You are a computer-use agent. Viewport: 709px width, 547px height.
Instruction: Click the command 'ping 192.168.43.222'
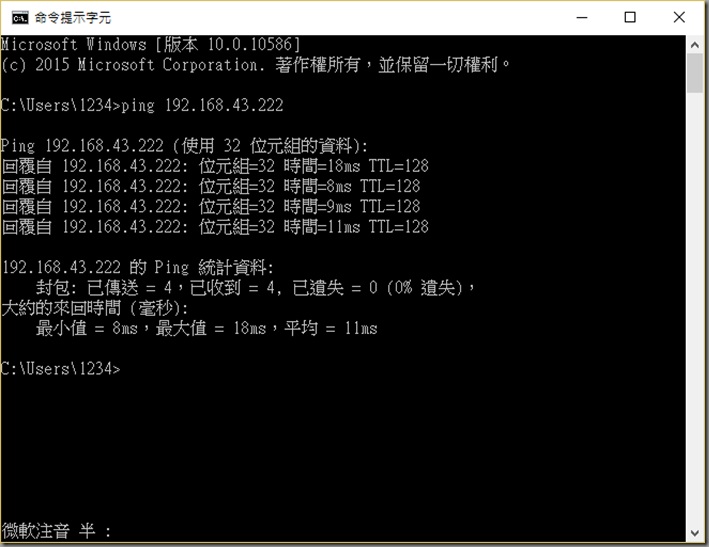202,105
